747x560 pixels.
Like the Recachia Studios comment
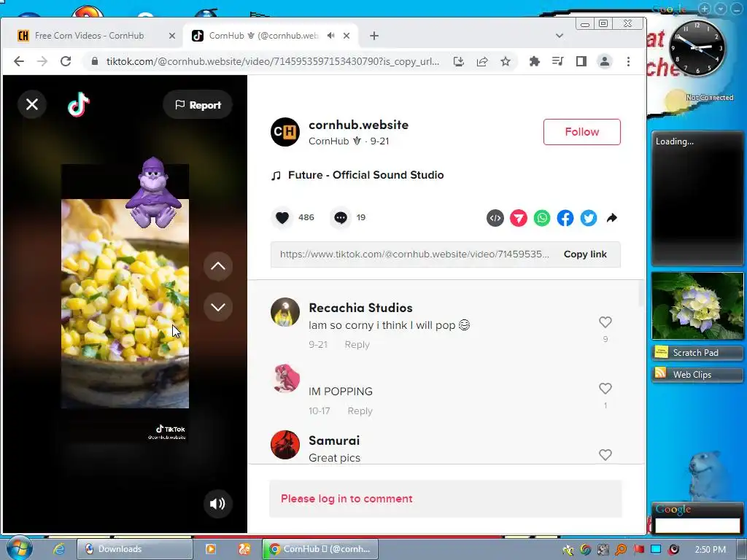coord(605,322)
